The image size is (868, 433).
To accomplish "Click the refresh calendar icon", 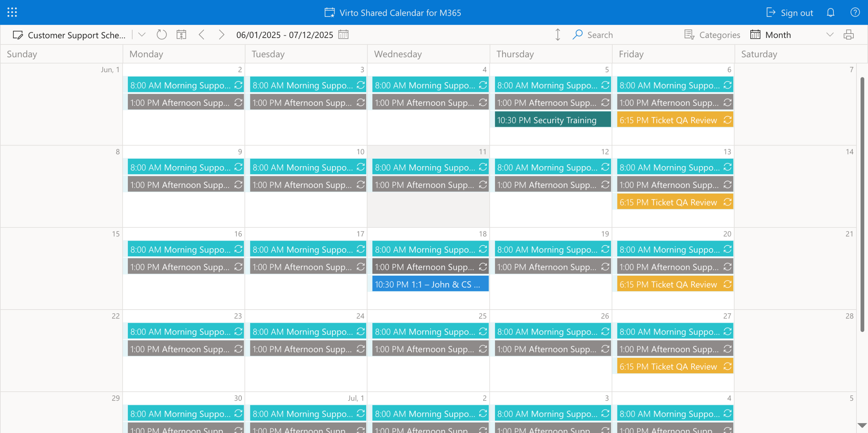I will [x=161, y=35].
